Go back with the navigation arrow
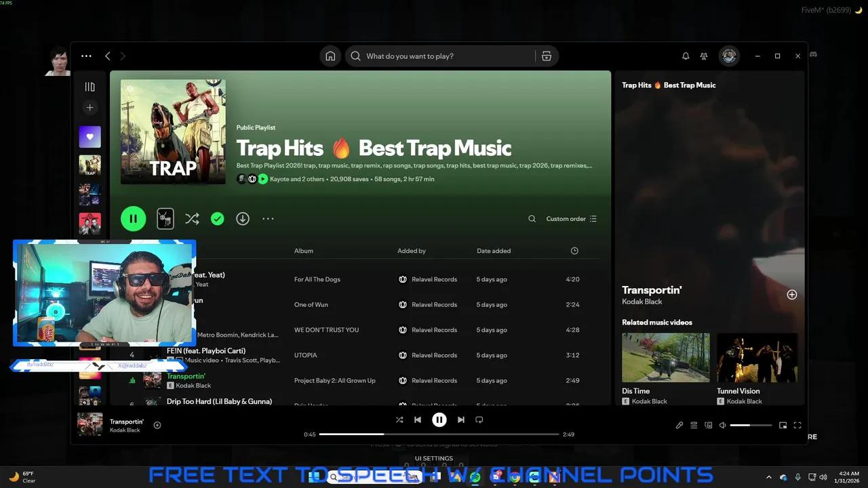This screenshot has width=868, height=488. point(107,56)
